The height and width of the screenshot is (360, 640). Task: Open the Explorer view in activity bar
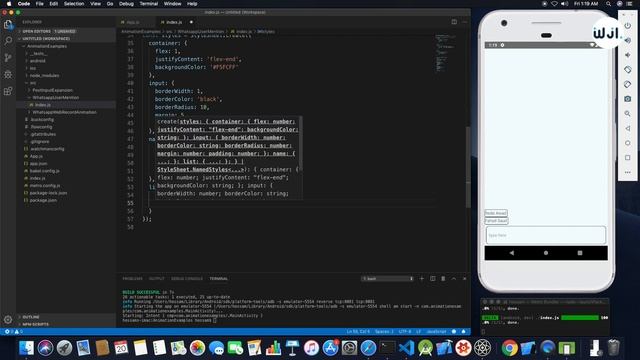pos(8,25)
